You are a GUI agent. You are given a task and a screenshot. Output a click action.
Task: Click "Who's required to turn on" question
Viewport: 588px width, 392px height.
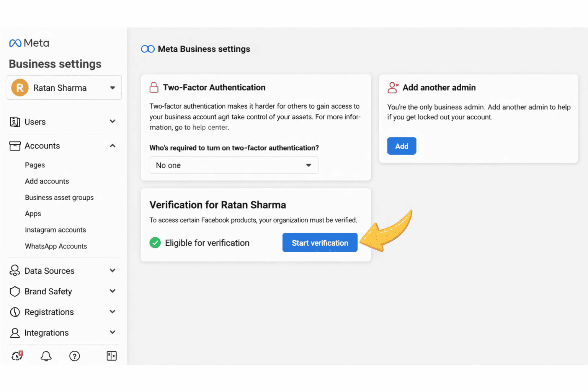234,148
